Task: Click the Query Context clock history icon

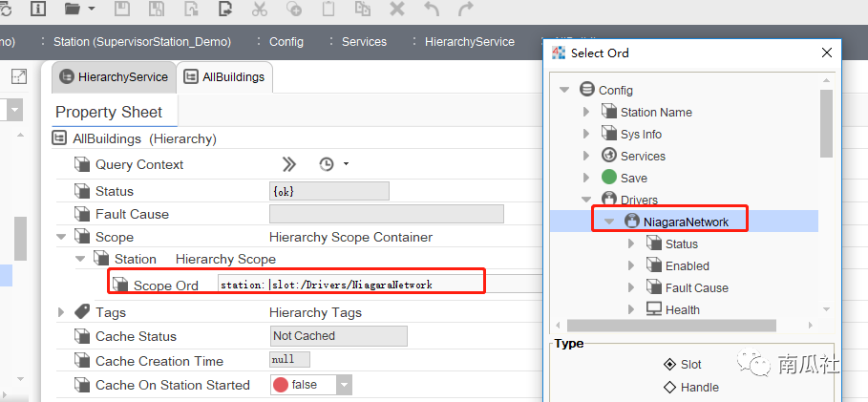Action: 327,164
